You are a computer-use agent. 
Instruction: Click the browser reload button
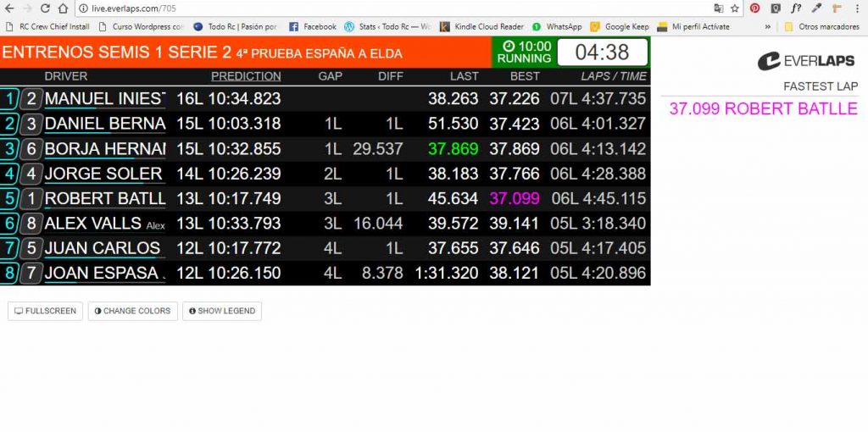44,8
